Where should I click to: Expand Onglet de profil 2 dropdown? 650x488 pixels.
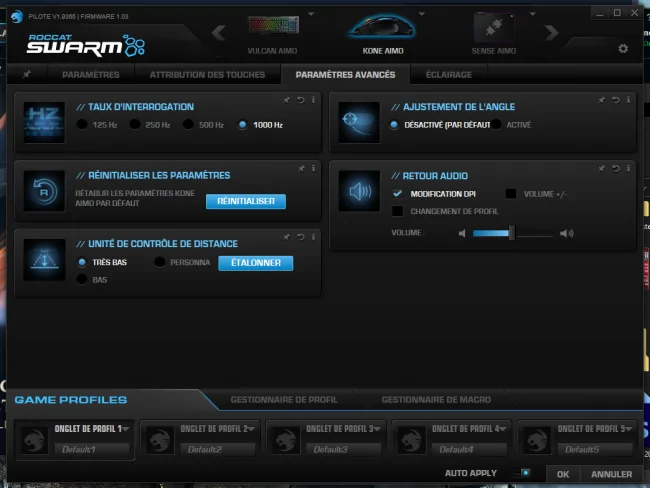(x=252, y=428)
